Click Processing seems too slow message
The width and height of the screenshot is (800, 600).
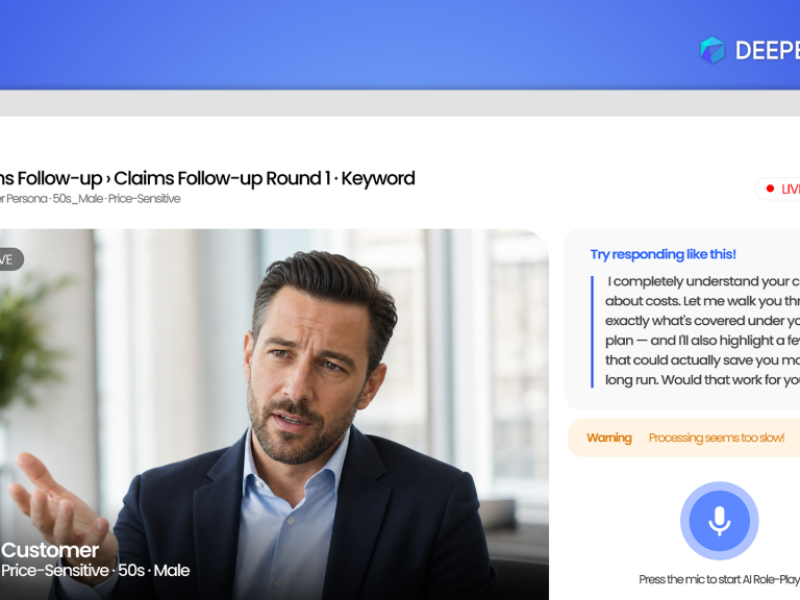point(716,438)
